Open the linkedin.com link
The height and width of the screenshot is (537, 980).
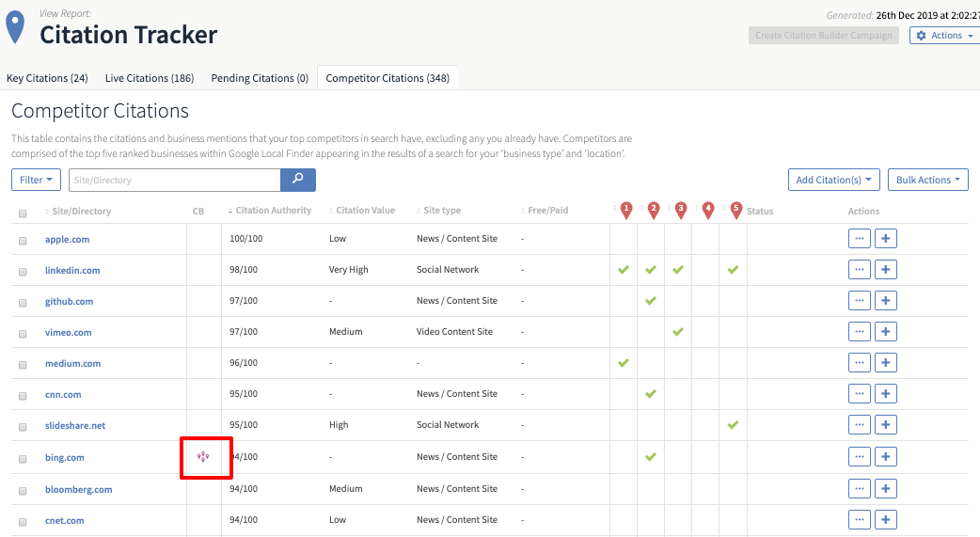coord(72,271)
